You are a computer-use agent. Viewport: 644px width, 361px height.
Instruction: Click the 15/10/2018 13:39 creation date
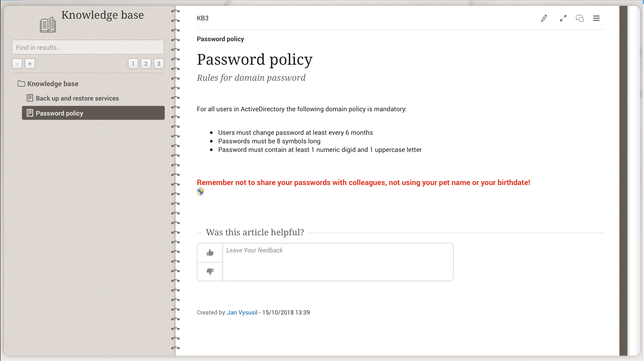tap(286, 312)
